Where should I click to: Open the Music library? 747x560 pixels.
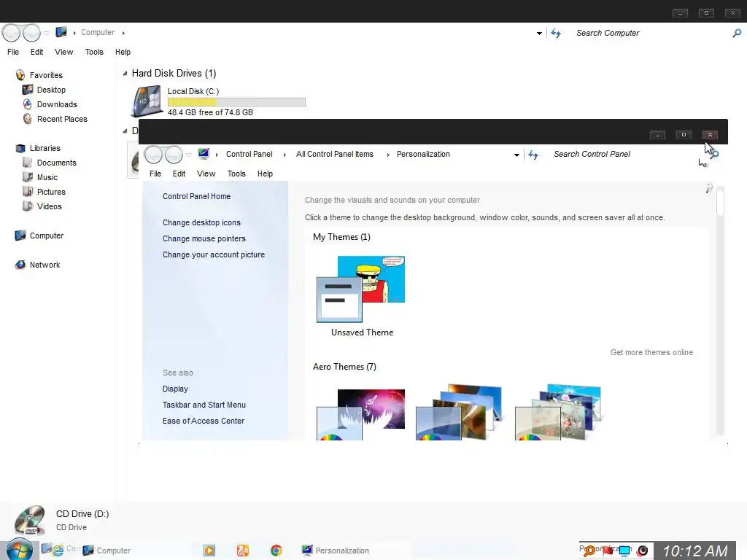tap(47, 177)
